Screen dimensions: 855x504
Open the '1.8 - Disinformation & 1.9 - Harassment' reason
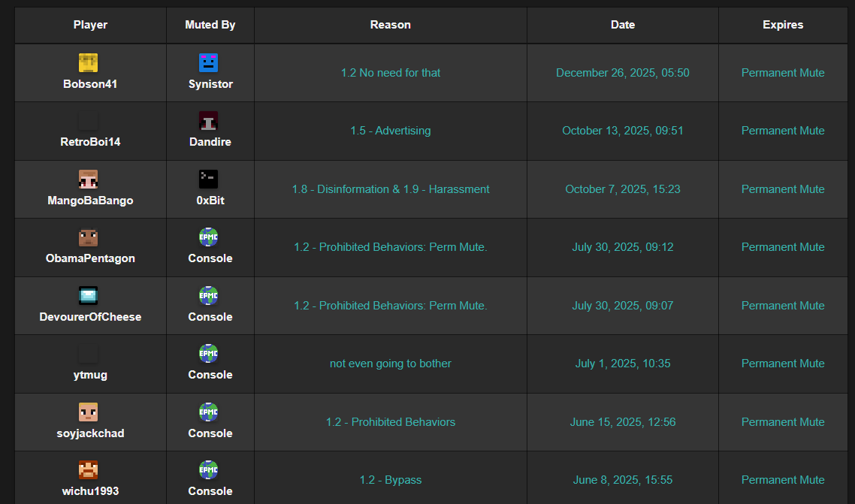click(x=390, y=189)
